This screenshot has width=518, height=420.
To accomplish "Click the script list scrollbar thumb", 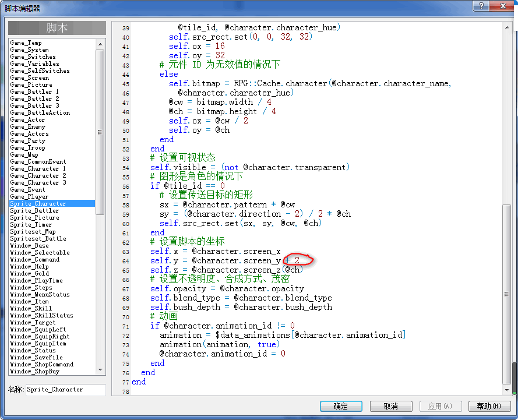I will tap(100, 132).
